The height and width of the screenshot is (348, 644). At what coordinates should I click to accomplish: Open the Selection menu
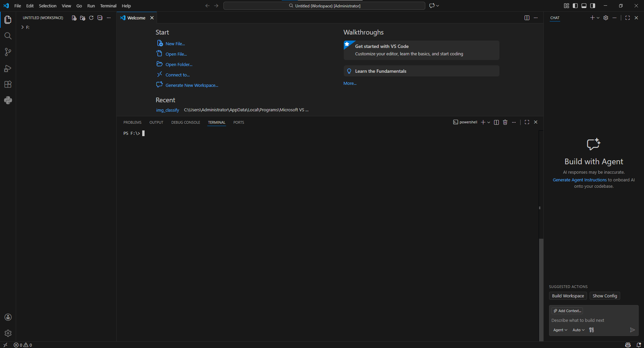pos(48,6)
